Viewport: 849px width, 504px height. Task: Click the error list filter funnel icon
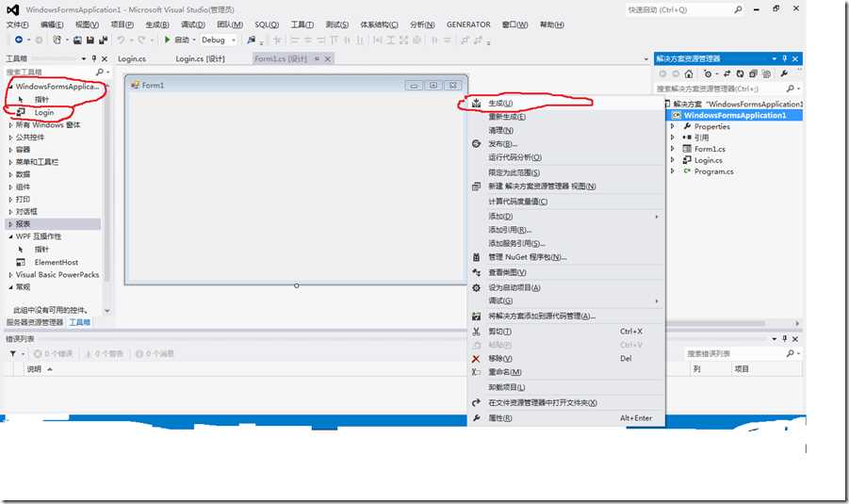[12, 353]
